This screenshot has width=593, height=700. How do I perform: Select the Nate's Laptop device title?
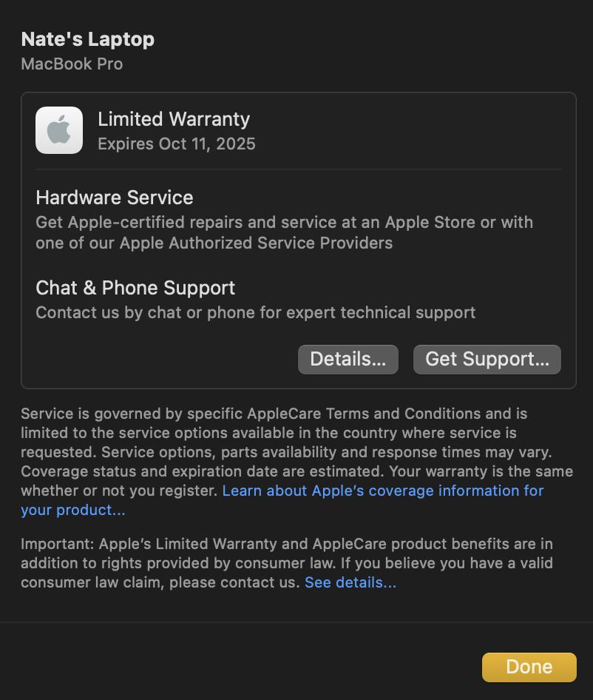tap(88, 39)
